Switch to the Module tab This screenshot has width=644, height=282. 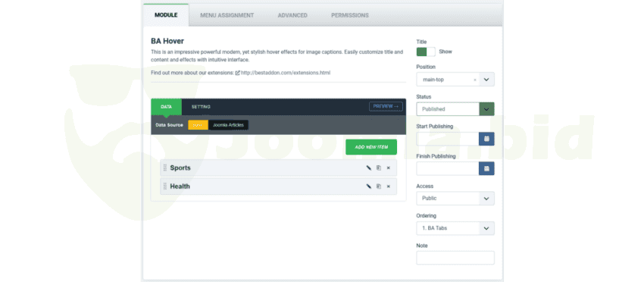tap(166, 15)
